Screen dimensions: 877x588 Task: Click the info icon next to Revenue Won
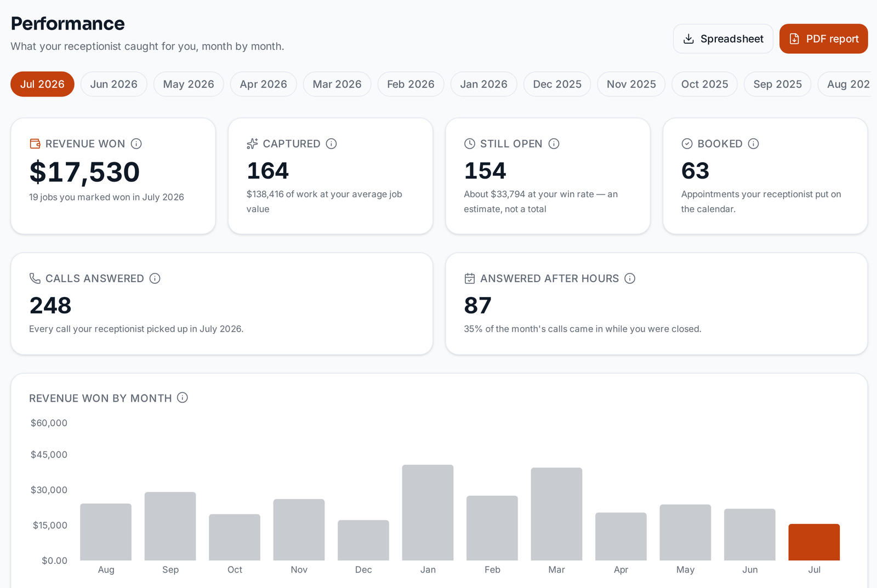136,144
